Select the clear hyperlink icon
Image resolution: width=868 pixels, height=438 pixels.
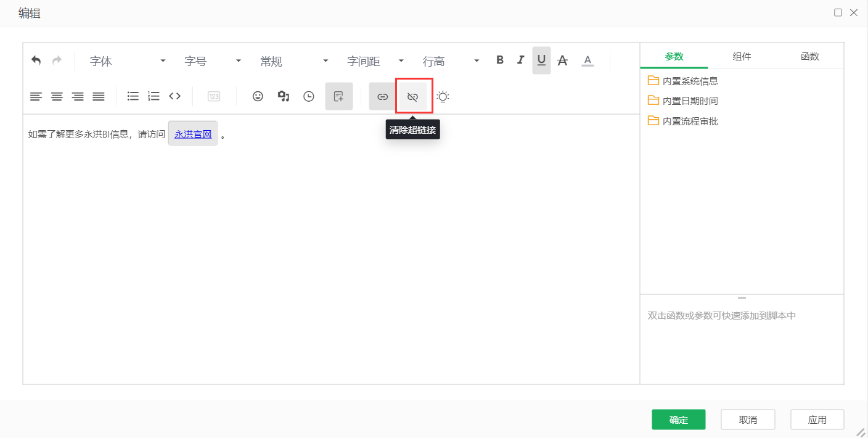click(x=412, y=96)
